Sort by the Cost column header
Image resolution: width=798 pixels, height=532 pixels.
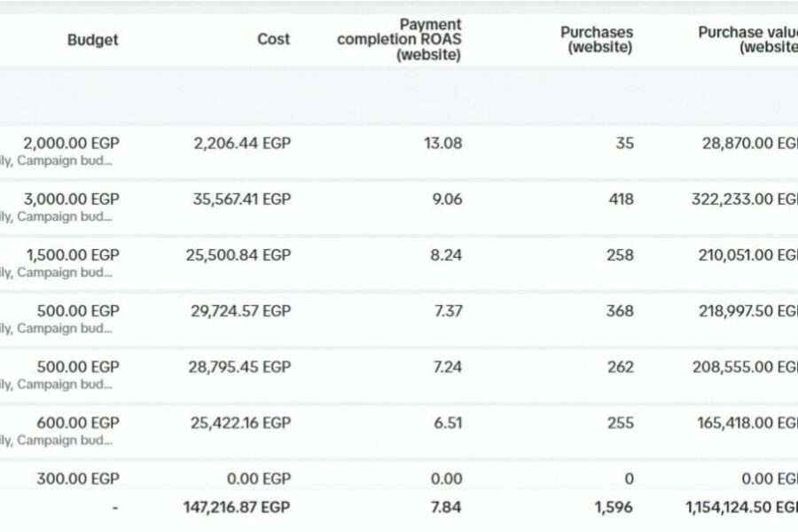(273, 40)
